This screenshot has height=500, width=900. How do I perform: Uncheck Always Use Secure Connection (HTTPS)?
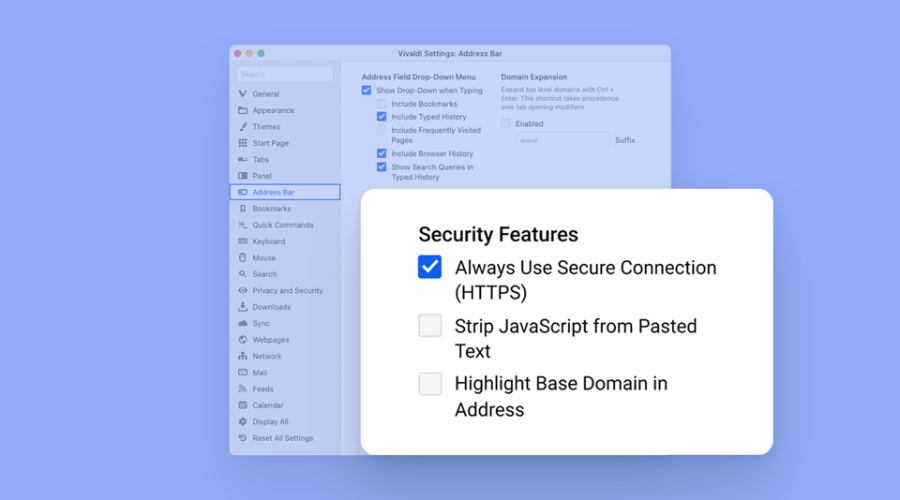[x=430, y=267]
